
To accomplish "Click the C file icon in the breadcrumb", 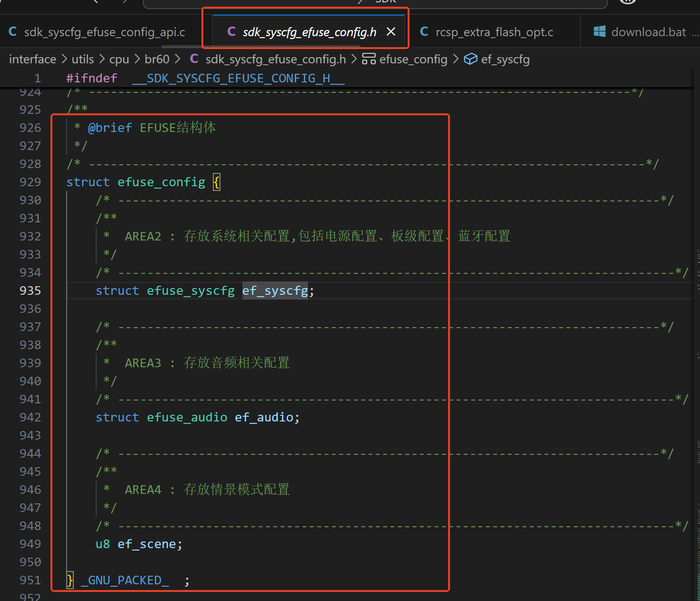I will [x=194, y=59].
